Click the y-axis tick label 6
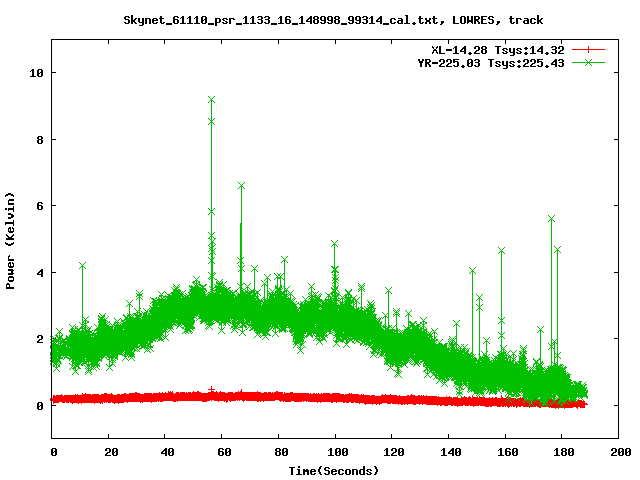 pos(37,206)
